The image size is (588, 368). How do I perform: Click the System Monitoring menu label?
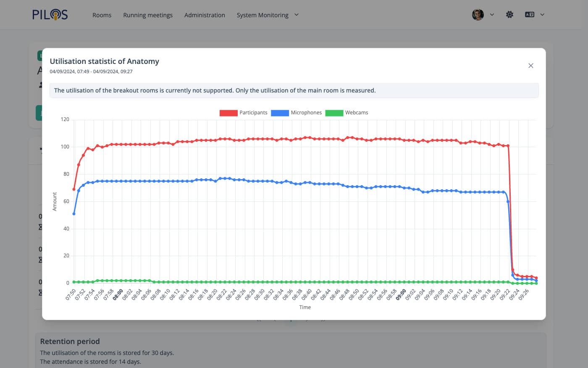point(262,15)
